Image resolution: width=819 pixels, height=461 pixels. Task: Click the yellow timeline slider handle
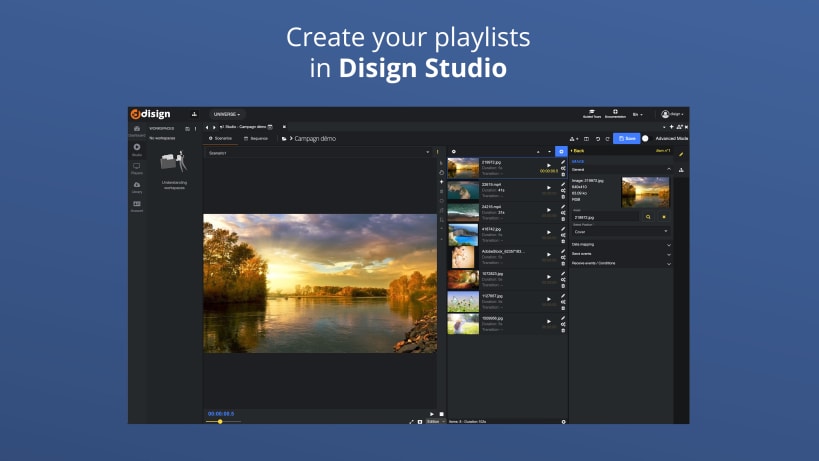click(x=220, y=421)
